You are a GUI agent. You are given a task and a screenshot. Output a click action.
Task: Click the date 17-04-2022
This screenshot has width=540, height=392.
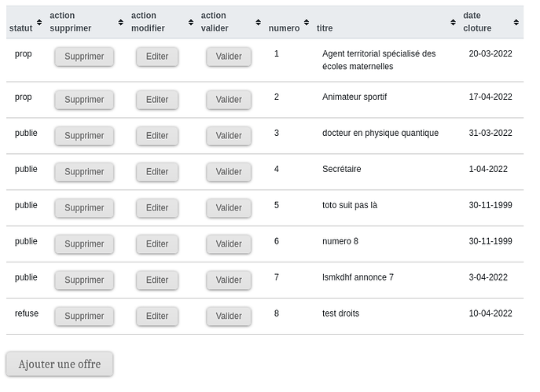[x=490, y=97]
